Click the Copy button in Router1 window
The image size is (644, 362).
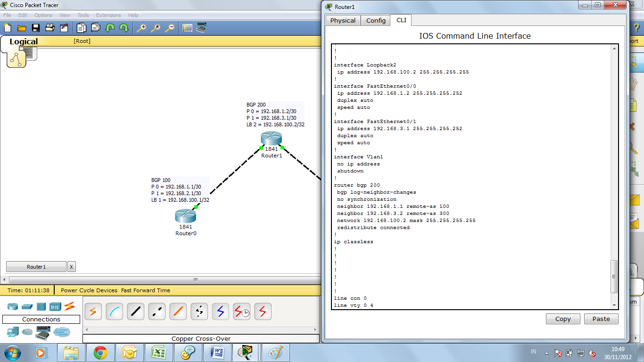coord(563,319)
